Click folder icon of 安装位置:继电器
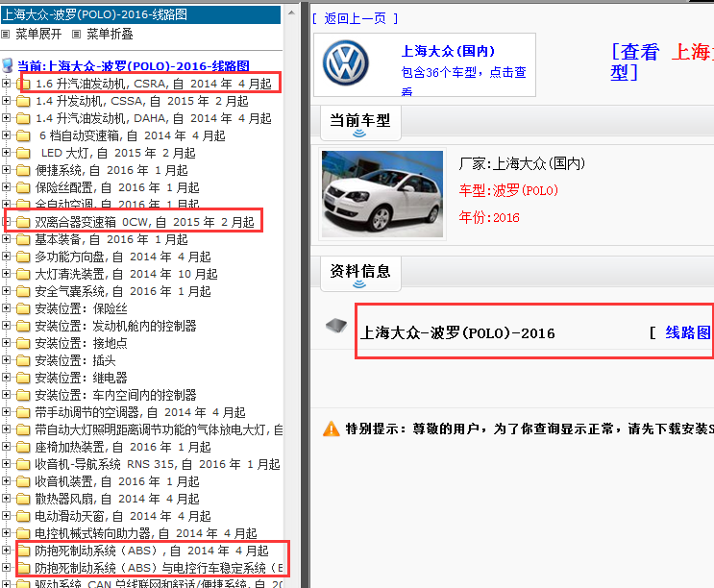The height and width of the screenshot is (588, 714). pos(23,378)
